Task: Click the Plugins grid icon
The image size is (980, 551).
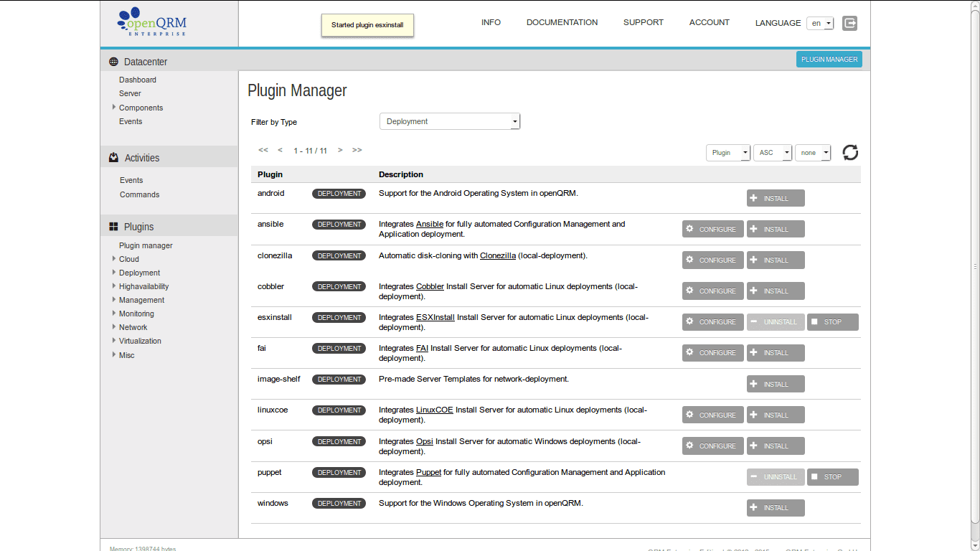Action: 113,227
